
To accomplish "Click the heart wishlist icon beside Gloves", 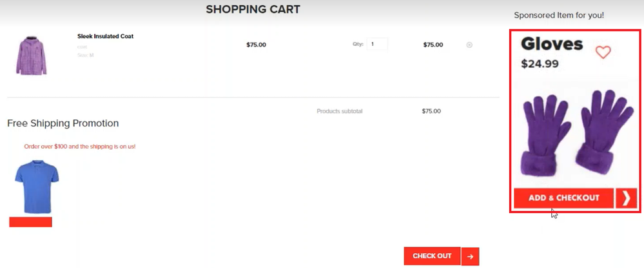I will (603, 52).
